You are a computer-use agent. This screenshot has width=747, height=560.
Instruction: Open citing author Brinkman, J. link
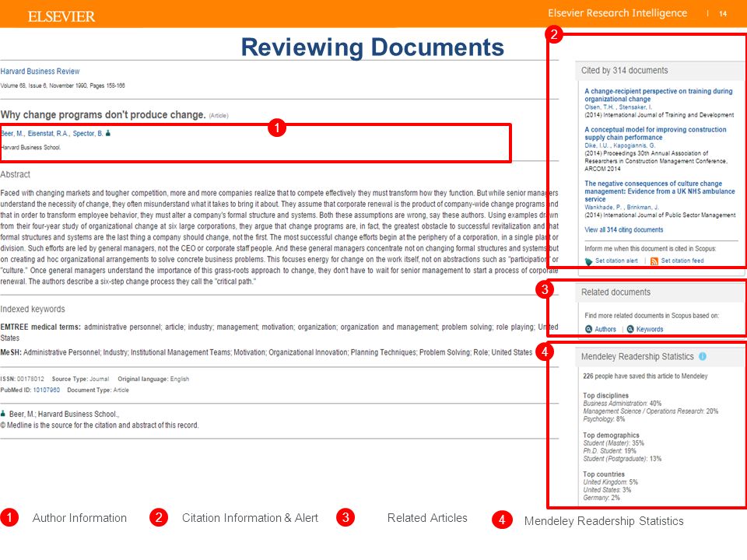coord(643,207)
